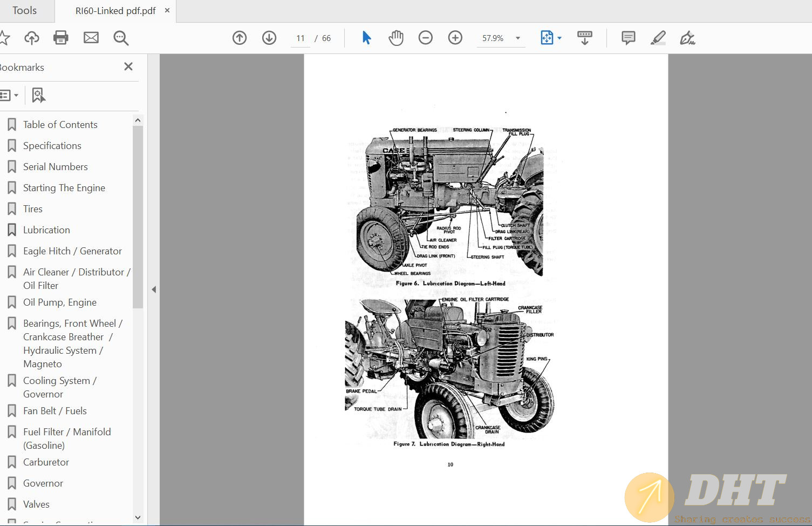Open the find text magnifier icon
The width and height of the screenshot is (812, 526).
click(121, 38)
